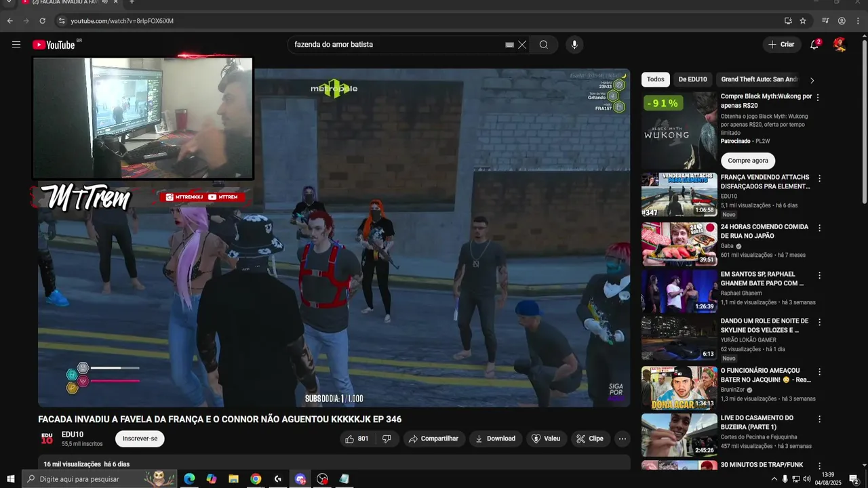Click the main video player to pause
This screenshot has width=868, height=488.
(x=334, y=237)
